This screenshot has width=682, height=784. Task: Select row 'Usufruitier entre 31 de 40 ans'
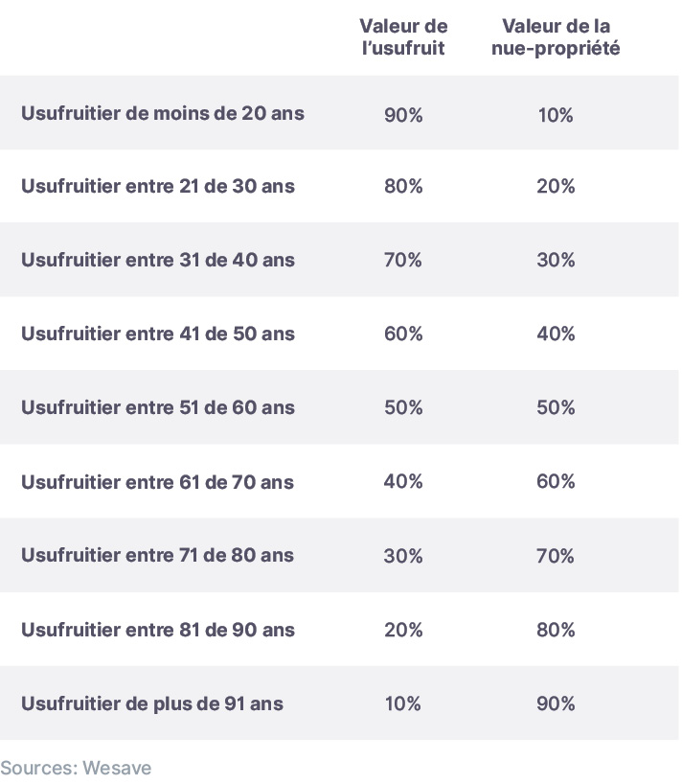pos(339,260)
